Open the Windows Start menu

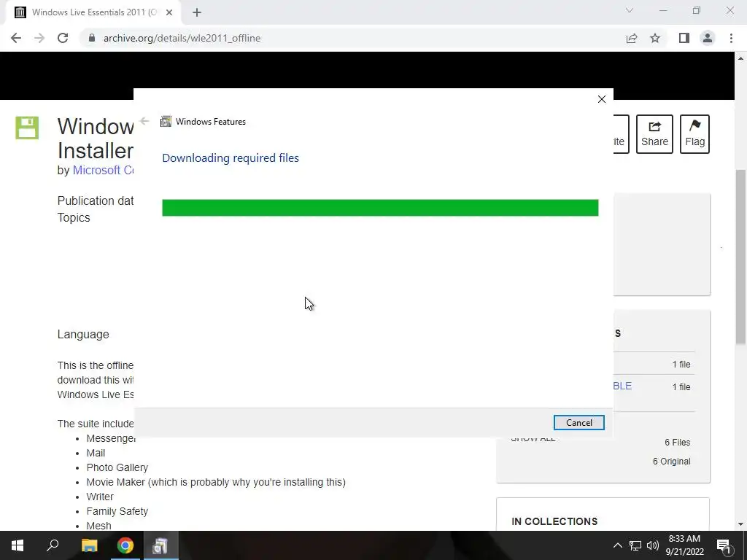[18, 545]
